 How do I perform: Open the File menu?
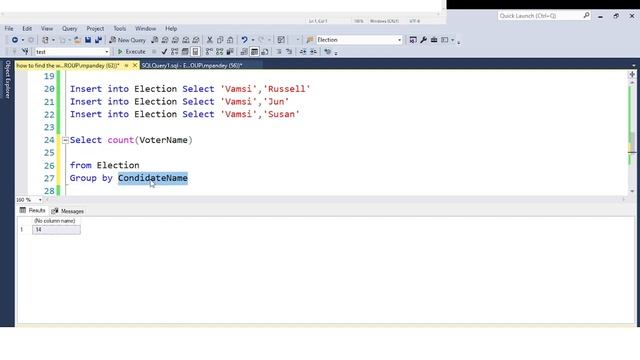coord(9,29)
